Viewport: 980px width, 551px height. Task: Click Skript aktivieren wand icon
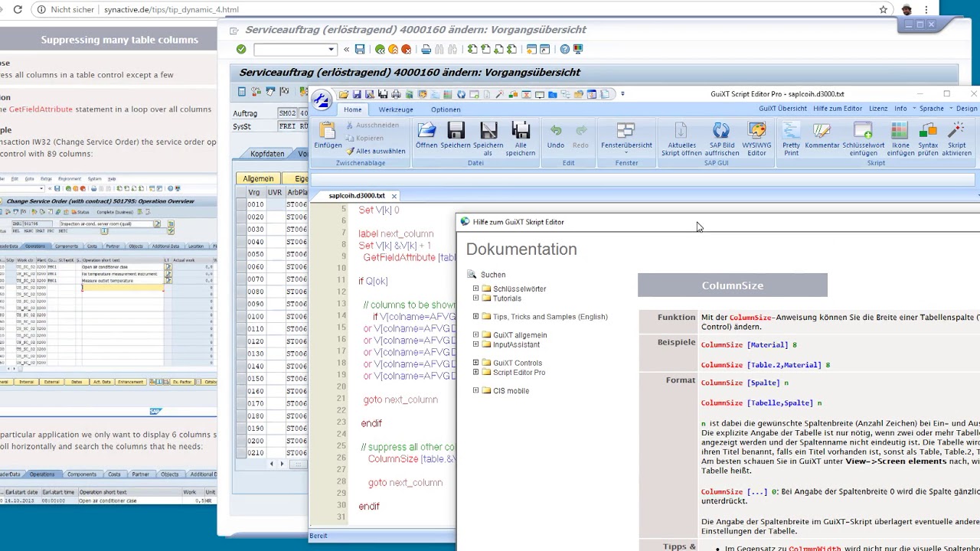coord(956,139)
